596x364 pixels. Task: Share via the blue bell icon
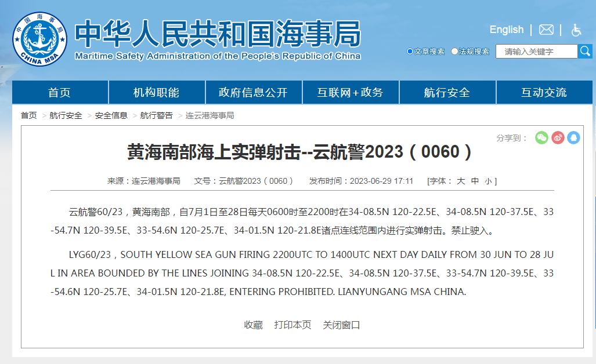click(573, 137)
